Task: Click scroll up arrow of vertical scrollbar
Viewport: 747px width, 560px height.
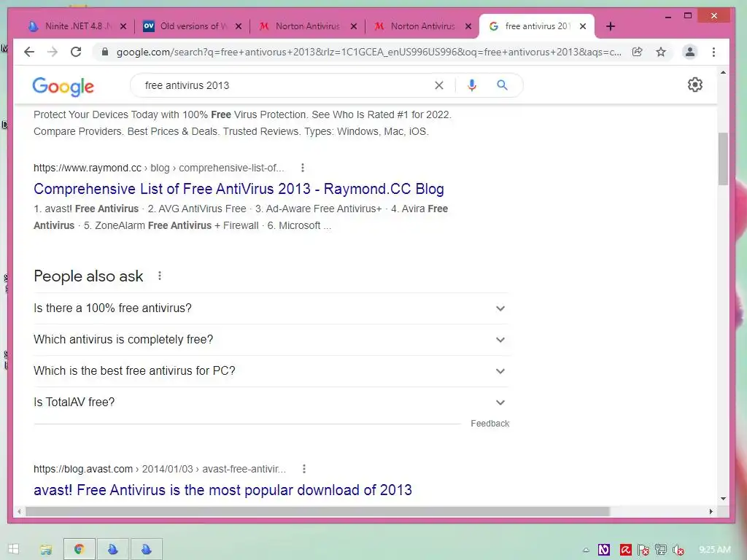Action: click(723, 72)
